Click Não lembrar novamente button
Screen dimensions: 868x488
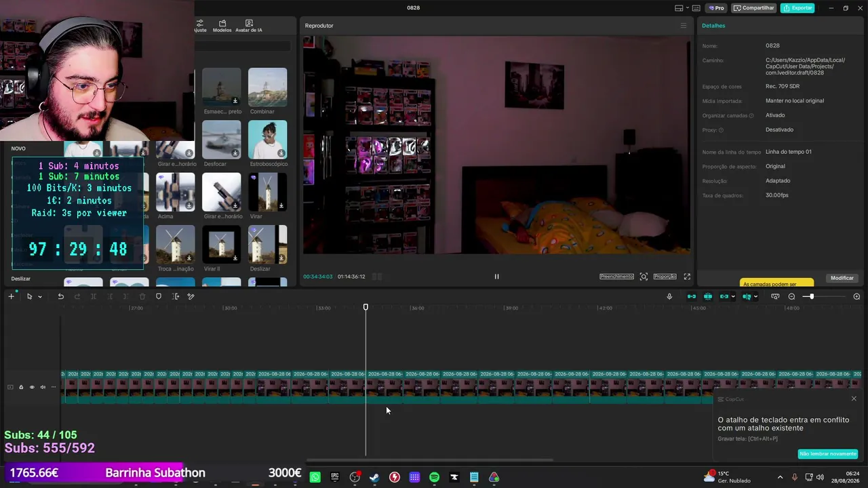[x=828, y=454]
